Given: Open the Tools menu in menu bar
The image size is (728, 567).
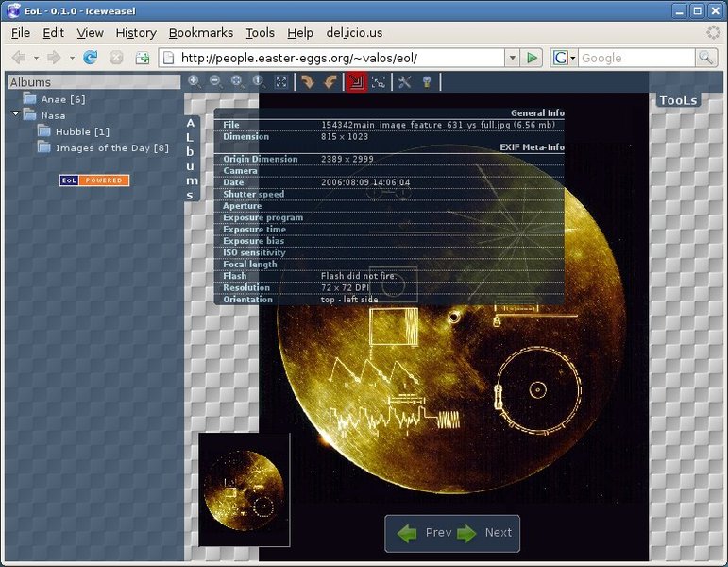Looking at the screenshot, I should coord(260,33).
